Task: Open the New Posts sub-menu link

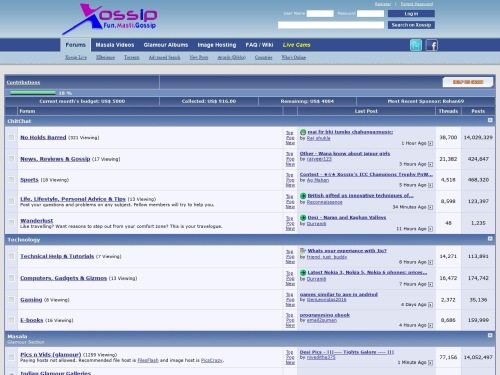Action: 199,57
